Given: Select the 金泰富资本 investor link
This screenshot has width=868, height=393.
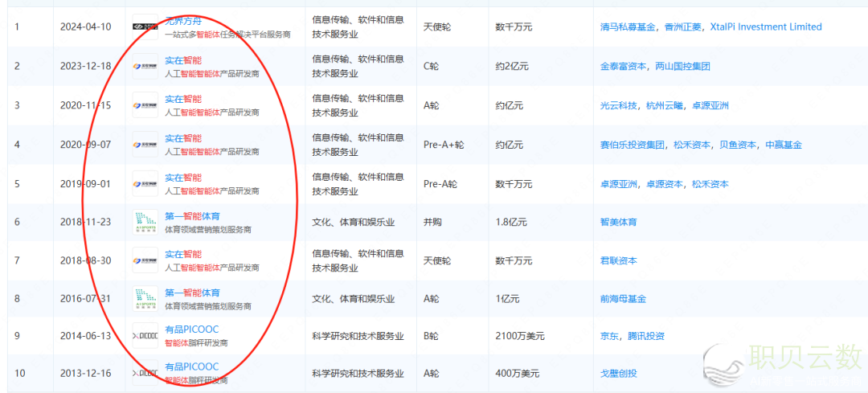Looking at the screenshot, I should coord(623,66).
